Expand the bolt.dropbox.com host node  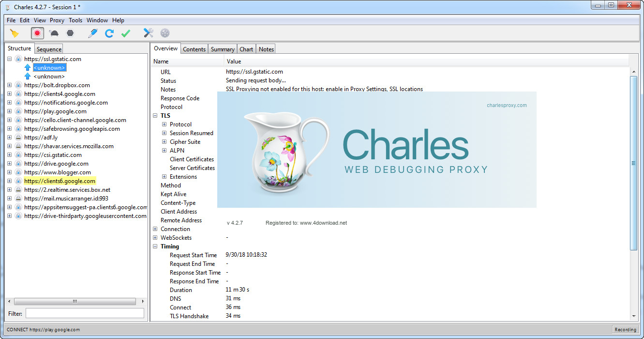coord(10,85)
